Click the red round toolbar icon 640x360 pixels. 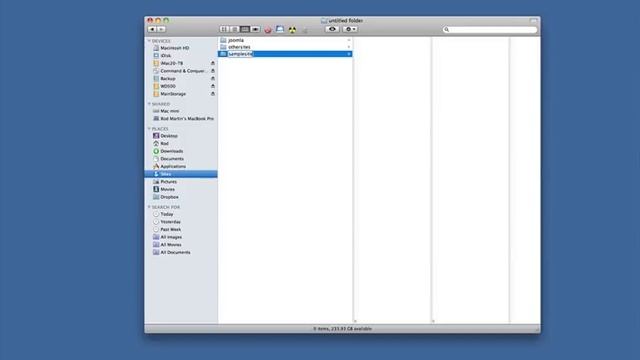pos(268,30)
